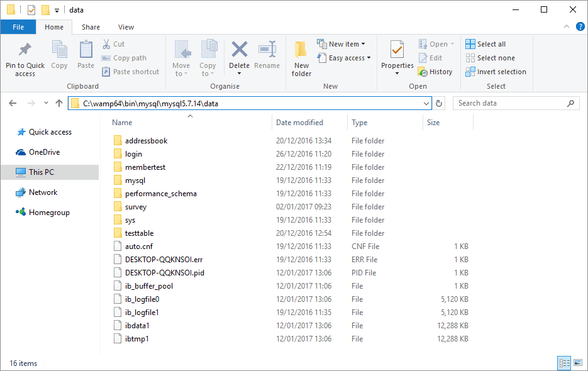Refresh the folder with the refresh icon

pos(438,102)
